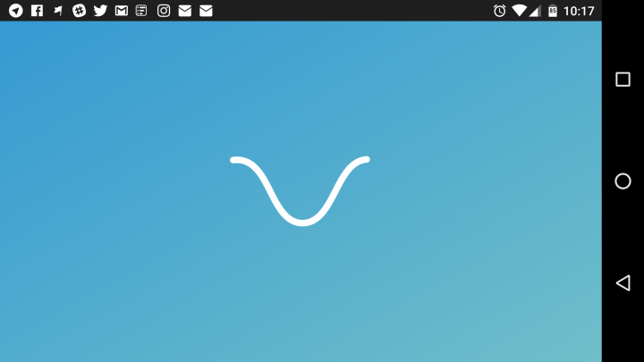Go back with the triangle button

[x=623, y=282]
